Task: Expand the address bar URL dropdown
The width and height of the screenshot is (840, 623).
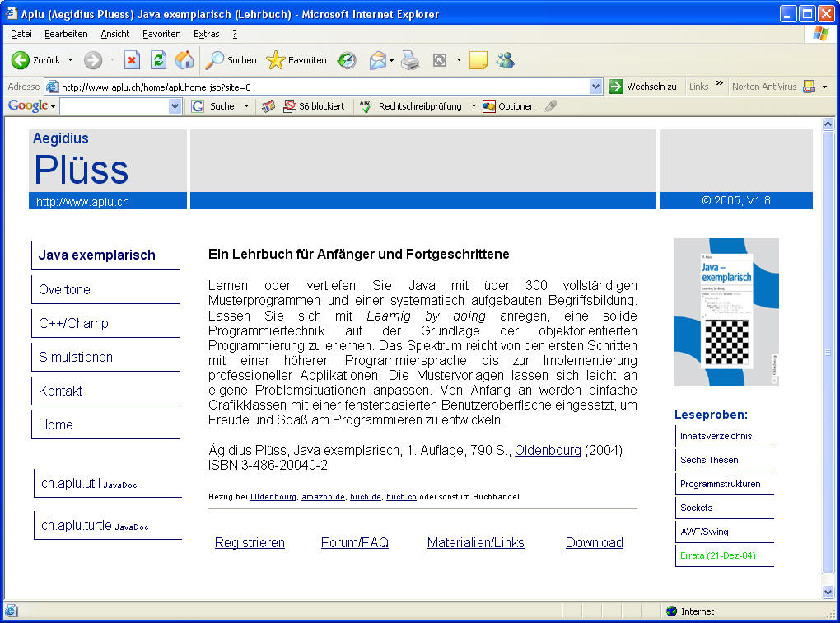Action: point(596,87)
